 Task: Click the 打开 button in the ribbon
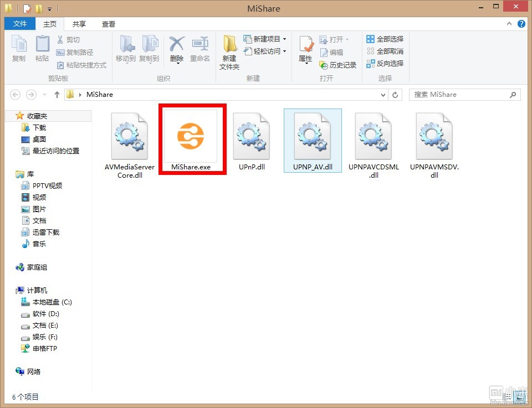click(334, 40)
